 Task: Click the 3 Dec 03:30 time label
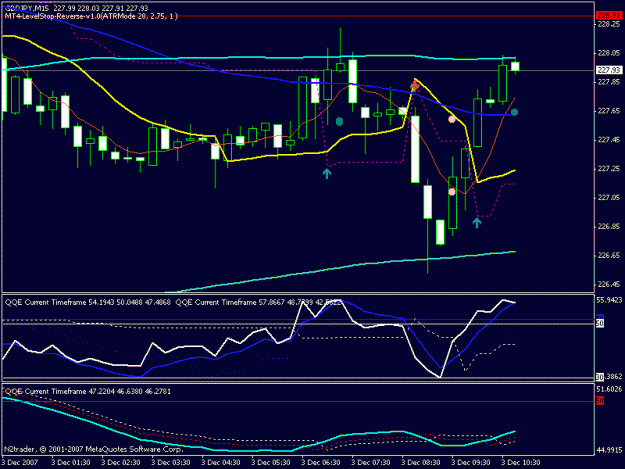171,463
